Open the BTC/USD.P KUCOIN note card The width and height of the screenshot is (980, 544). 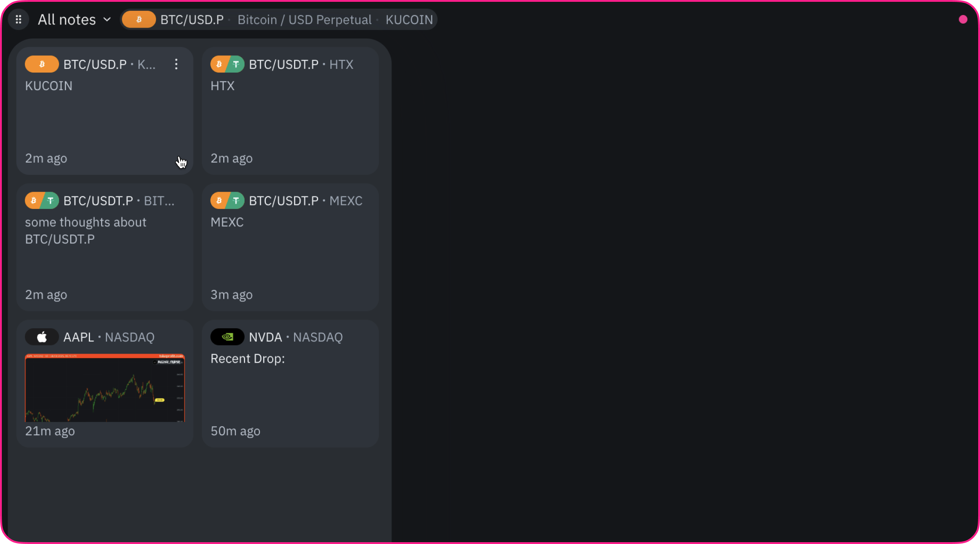105,111
